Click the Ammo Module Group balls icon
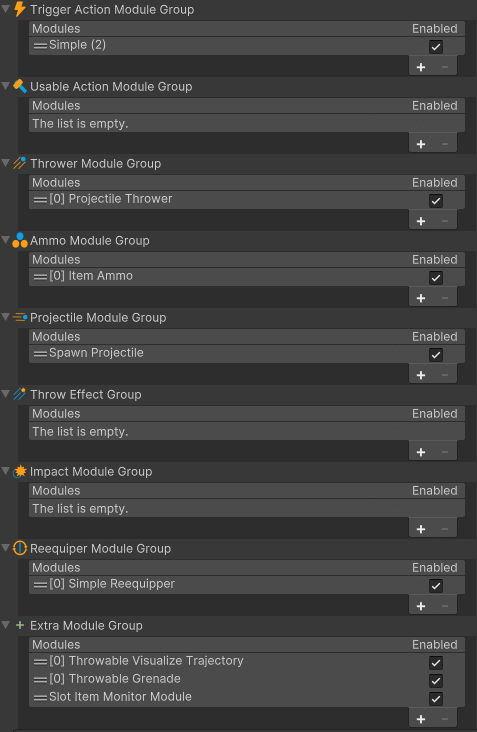Image resolution: width=477 pixels, height=732 pixels. click(x=20, y=240)
